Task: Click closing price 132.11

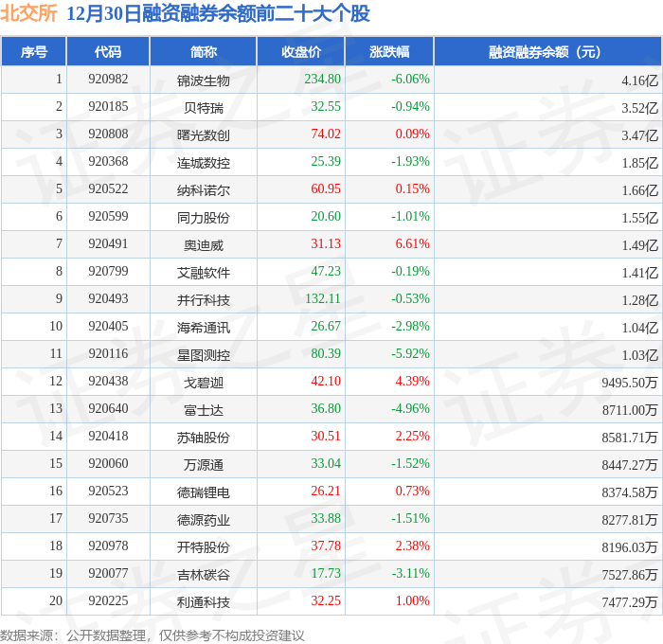Action: click(322, 299)
